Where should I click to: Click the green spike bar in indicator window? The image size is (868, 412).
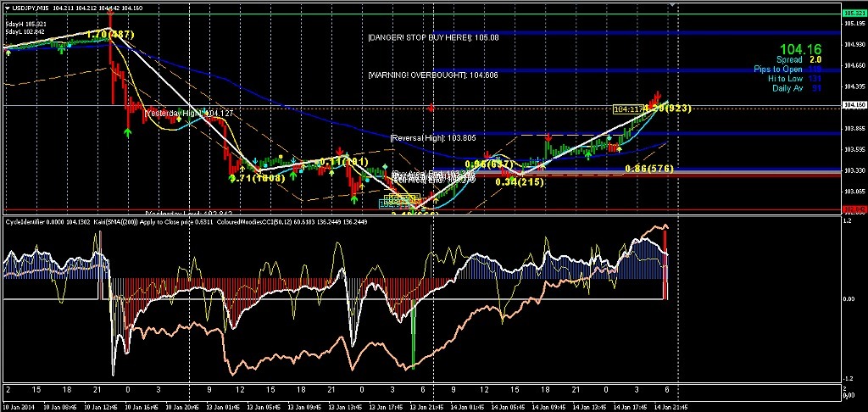coord(413,335)
